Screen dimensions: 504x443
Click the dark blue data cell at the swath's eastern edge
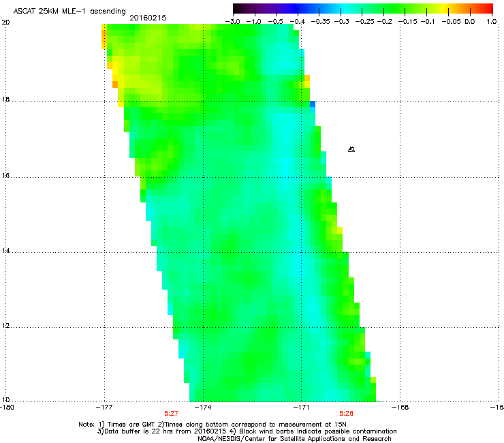[x=313, y=104]
